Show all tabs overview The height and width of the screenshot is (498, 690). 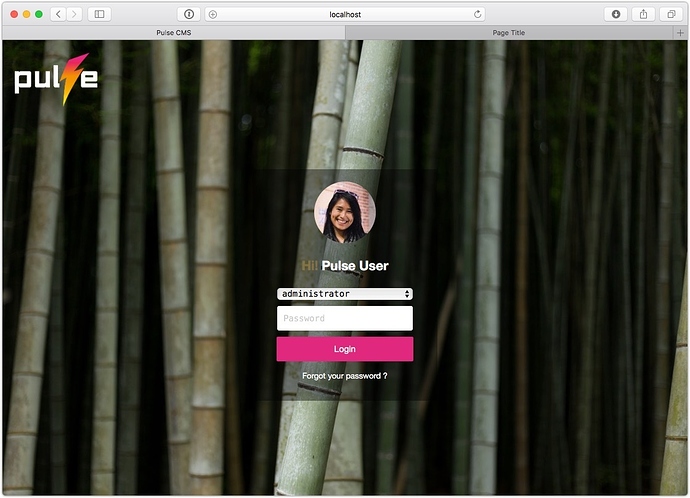coord(671,14)
